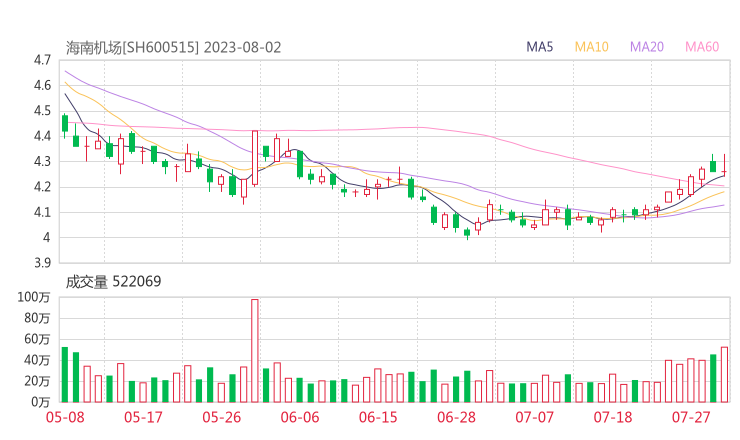This screenshot has width=740, height=440.
Task: Click the 07-27 date label
Action: click(x=691, y=417)
